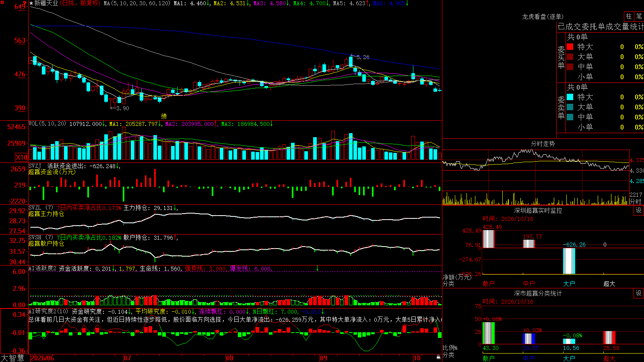This screenshot has height=362, width=644.
Task: Switch 龙虎看盘 to 笔 view
Action: pyautogui.click(x=639, y=16)
